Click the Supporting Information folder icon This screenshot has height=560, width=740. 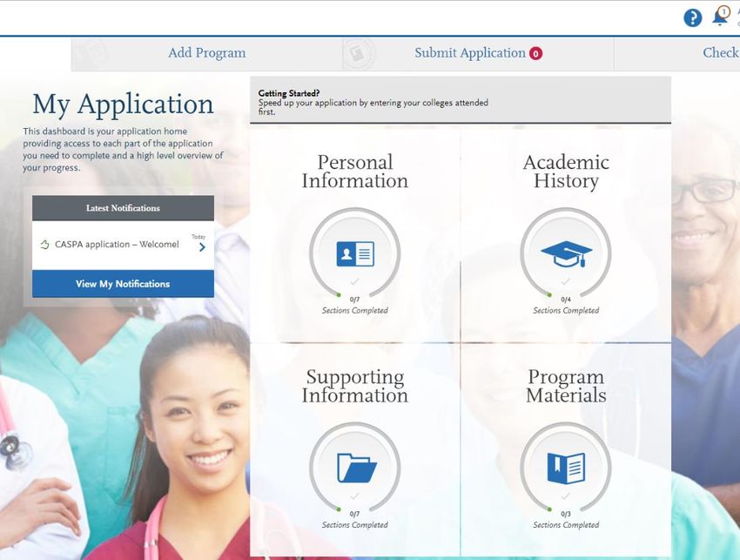pos(357,468)
